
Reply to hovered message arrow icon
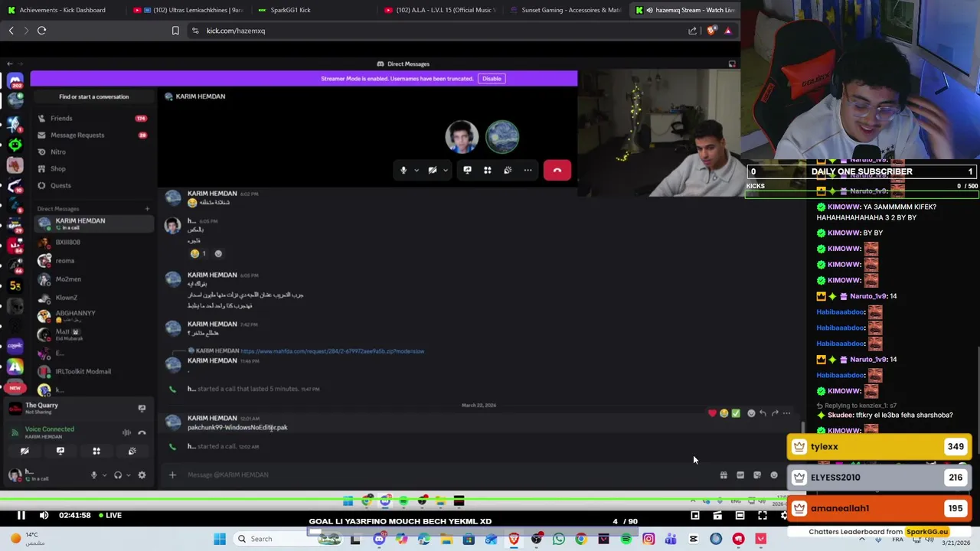pyautogui.click(x=763, y=413)
